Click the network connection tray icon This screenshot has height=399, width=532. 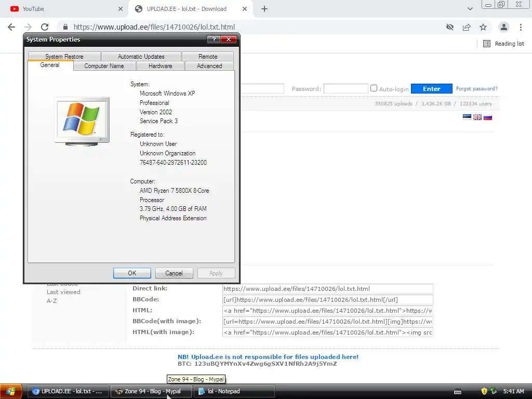494,391
